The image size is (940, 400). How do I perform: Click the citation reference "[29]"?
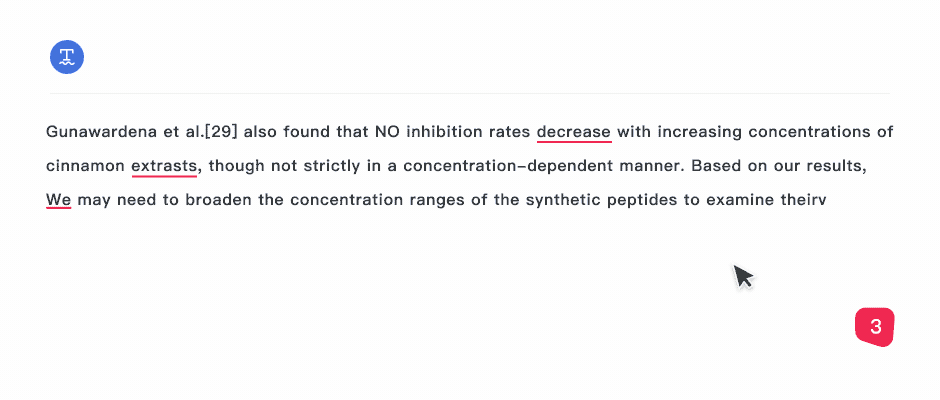(220, 132)
